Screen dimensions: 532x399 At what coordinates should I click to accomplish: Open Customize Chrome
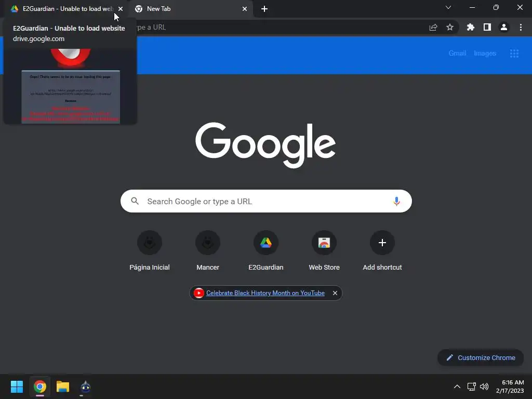coord(481,357)
